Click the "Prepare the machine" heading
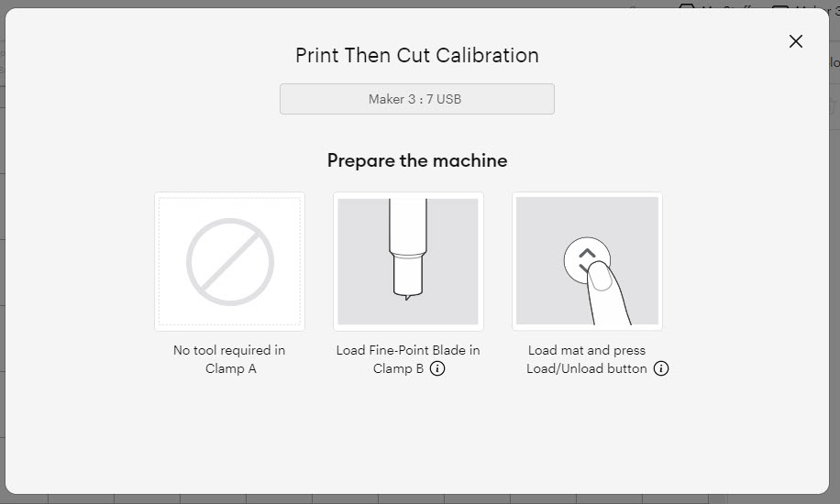Image resolution: width=840 pixels, height=504 pixels. [416, 161]
